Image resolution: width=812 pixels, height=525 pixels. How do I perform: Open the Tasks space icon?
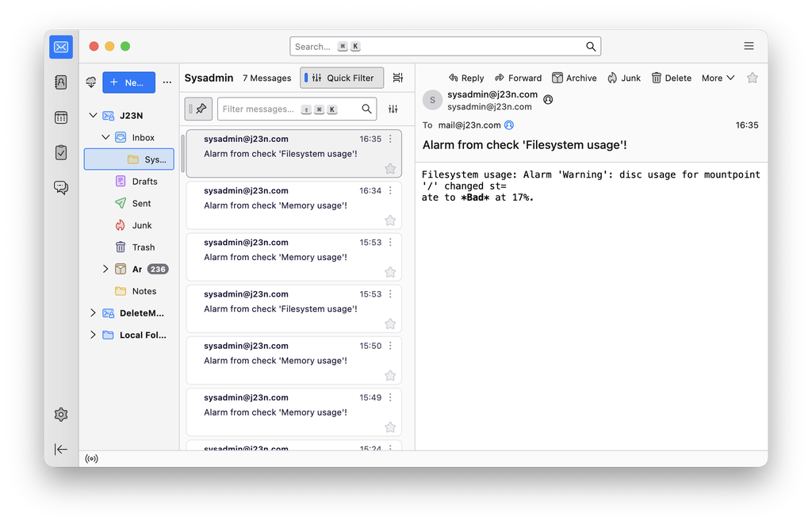[61, 152]
